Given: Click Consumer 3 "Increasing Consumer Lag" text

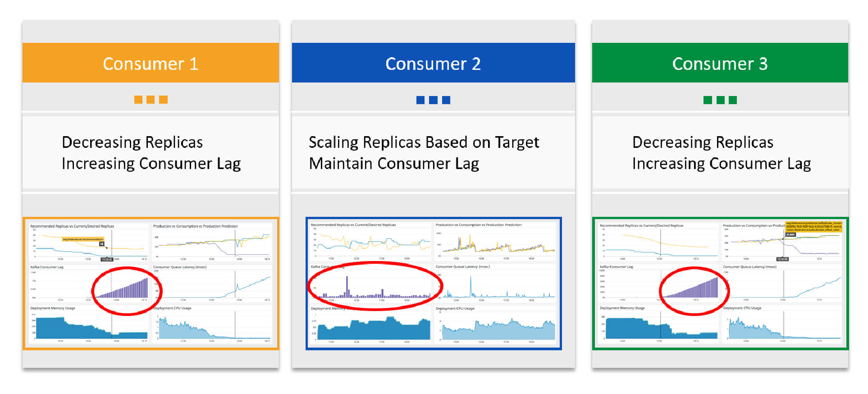Looking at the screenshot, I should (x=721, y=164).
